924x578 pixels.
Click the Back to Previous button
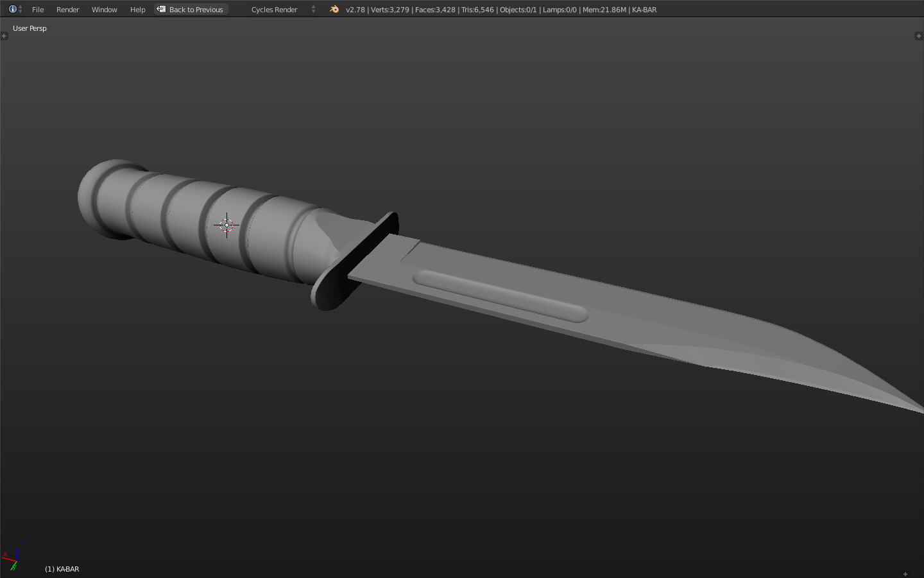191,10
